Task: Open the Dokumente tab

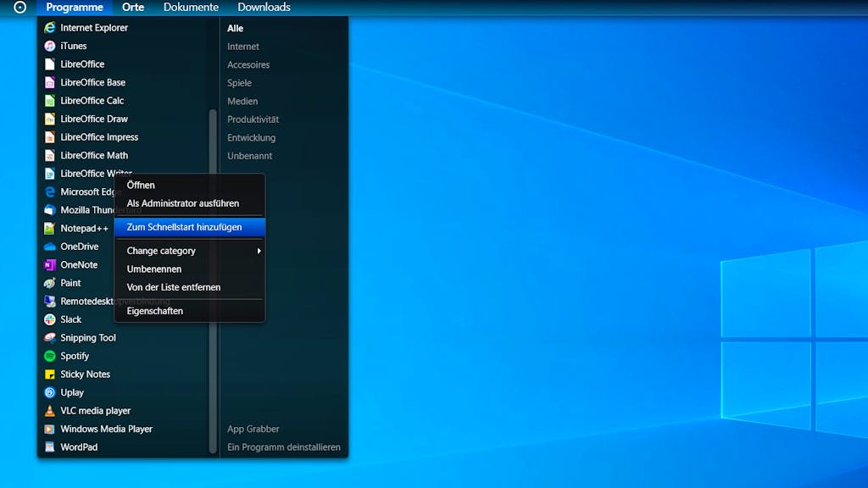Action: 191,7
